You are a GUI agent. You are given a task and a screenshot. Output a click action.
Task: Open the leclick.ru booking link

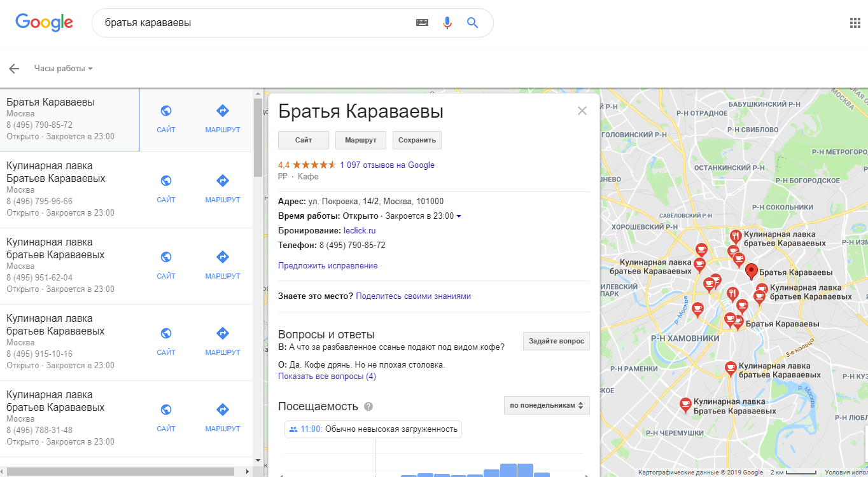(360, 230)
